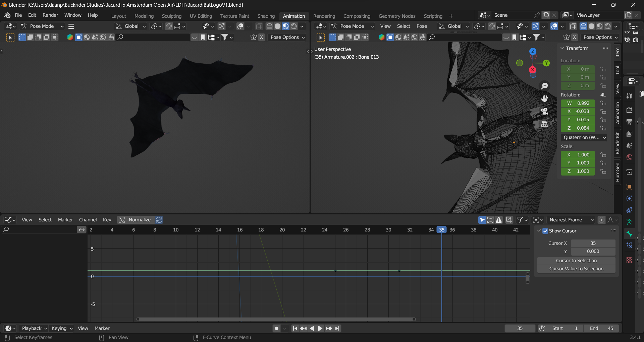The width and height of the screenshot is (644, 342).
Task: Click the graph editor horizontal scrollbar
Action: [276, 319]
